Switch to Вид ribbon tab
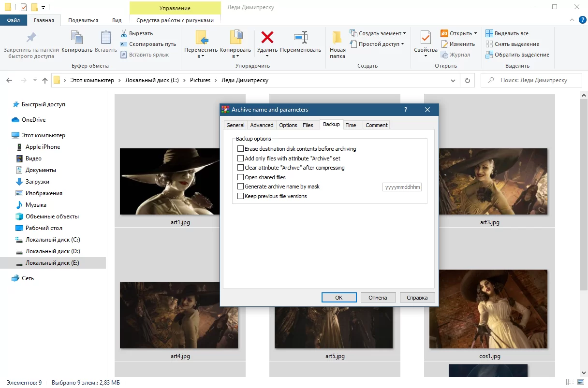The width and height of the screenshot is (588, 388). [x=117, y=20]
